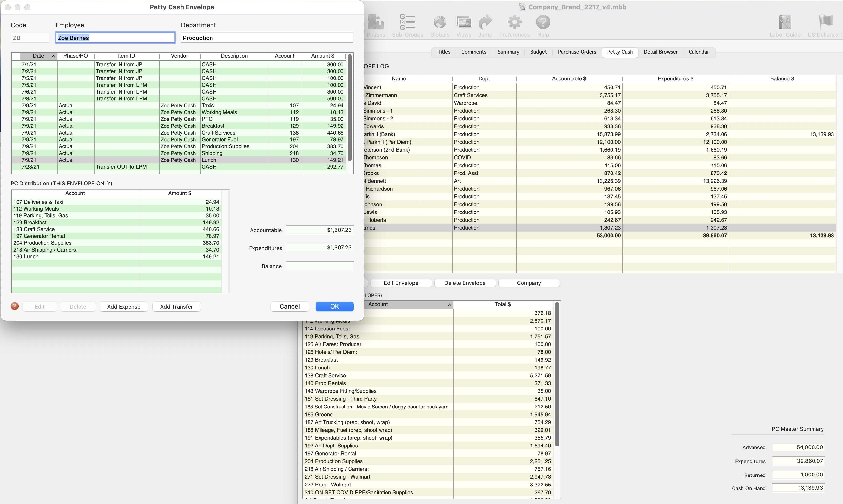
Task: Click the Jump arrow icon
Action: (485, 22)
